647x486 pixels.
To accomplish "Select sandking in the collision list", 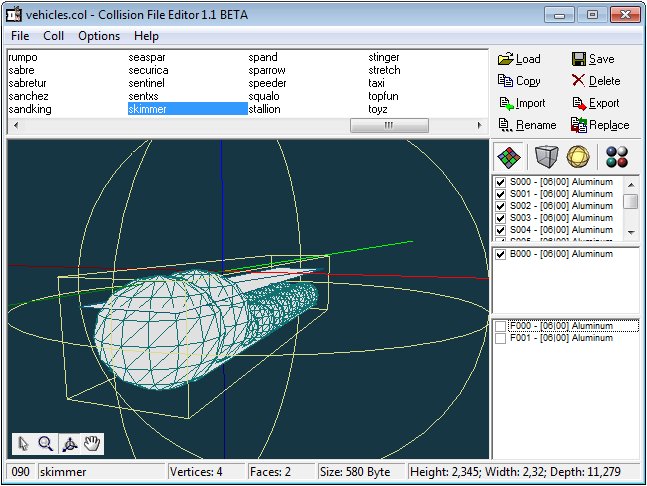I will 30,109.
